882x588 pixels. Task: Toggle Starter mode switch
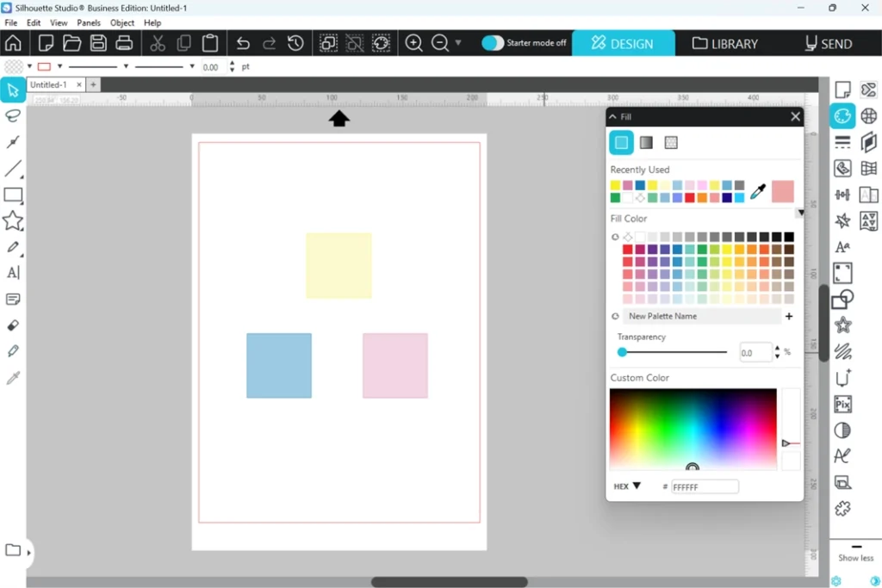click(492, 43)
